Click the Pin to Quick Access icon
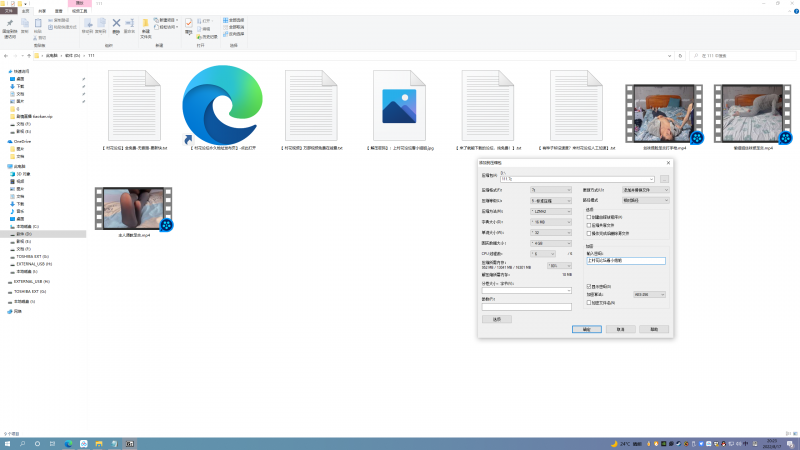 click(10, 24)
